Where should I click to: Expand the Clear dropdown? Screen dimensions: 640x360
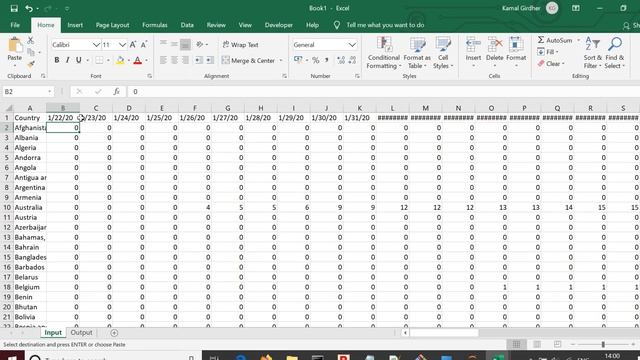click(563, 64)
